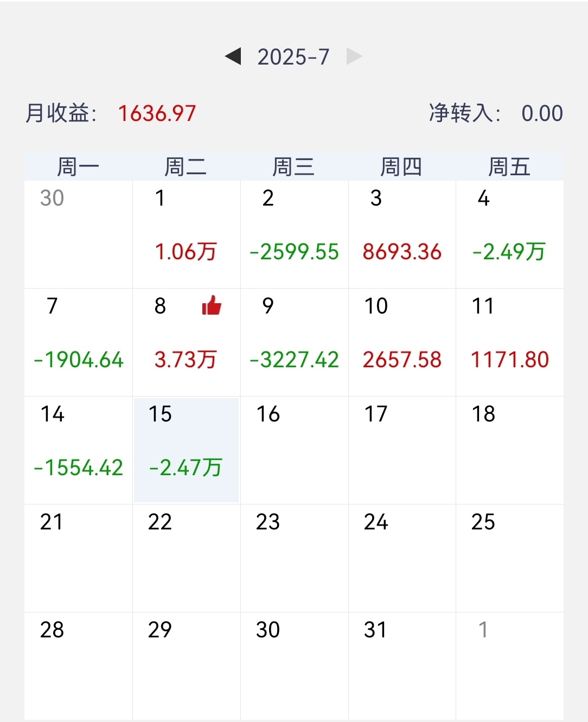Tap the 周四 column header

pyautogui.click(x=402, y=167)
